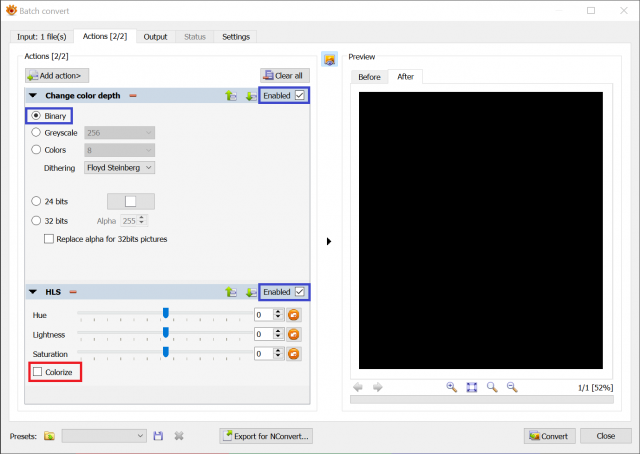Switch to the Status tab
Image resolution: width=640 pixels, height=454 pixels.
pyautogui.click(x=195, y=37)
